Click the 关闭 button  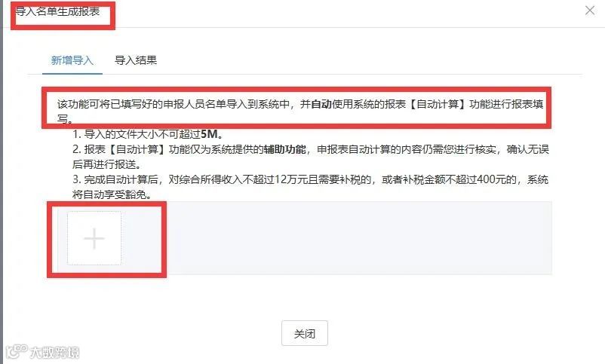tap(305, 333)
